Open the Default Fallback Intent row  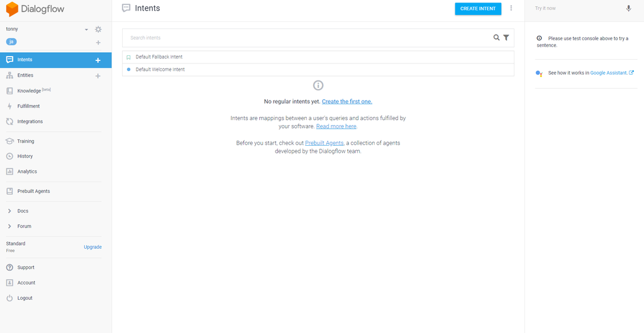pos(318,57)
